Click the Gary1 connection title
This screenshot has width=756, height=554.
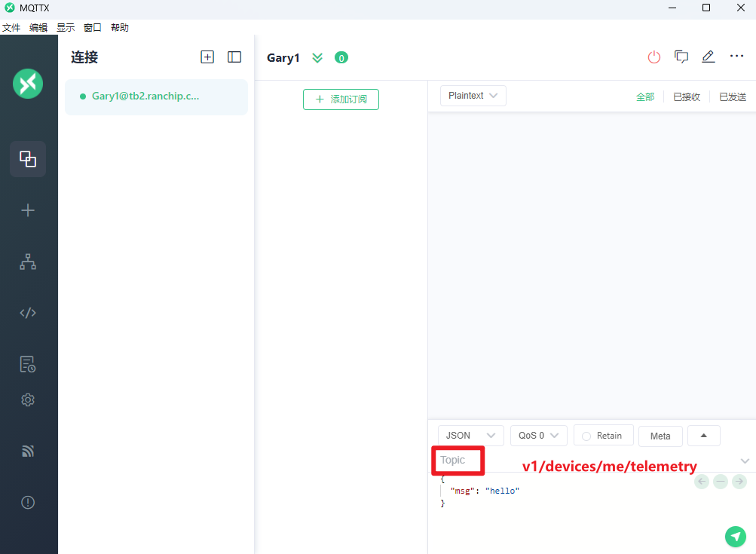(283, 58)
